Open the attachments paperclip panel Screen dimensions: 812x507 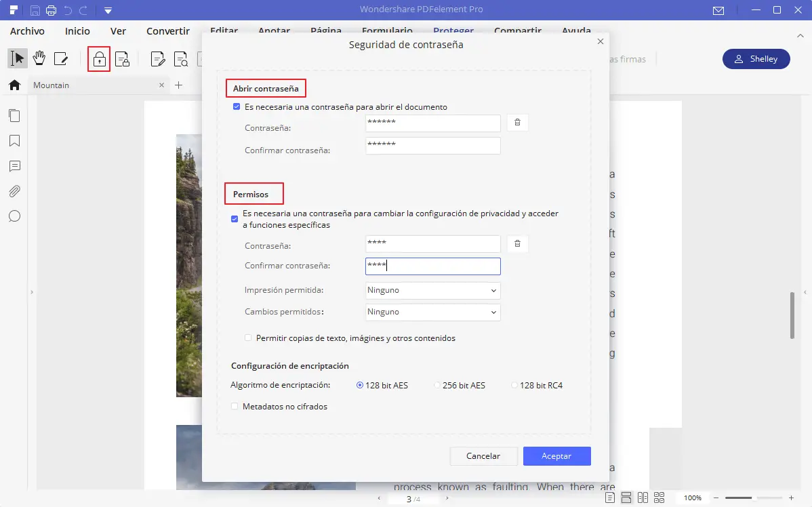(14, 191)
